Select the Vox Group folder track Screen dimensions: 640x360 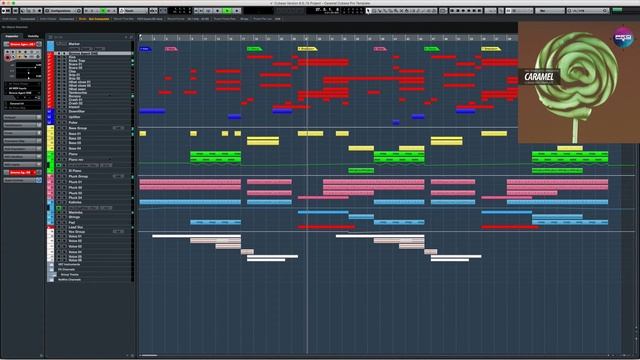[x=77, y=231]
